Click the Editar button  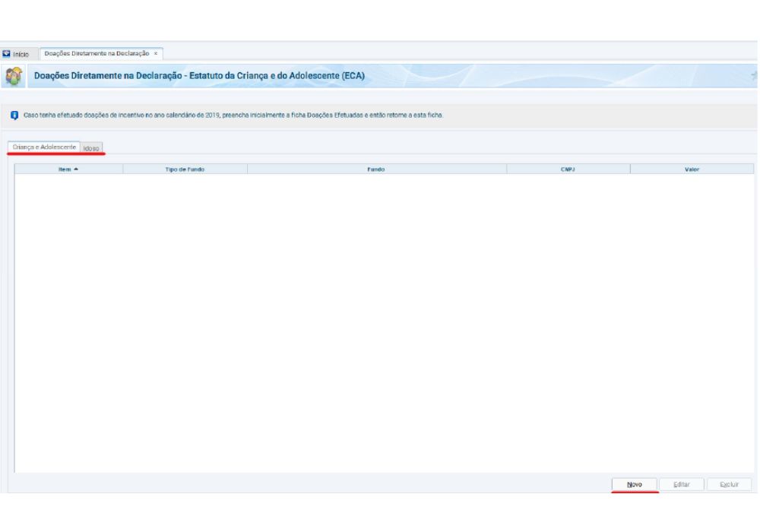coord(682,483)
